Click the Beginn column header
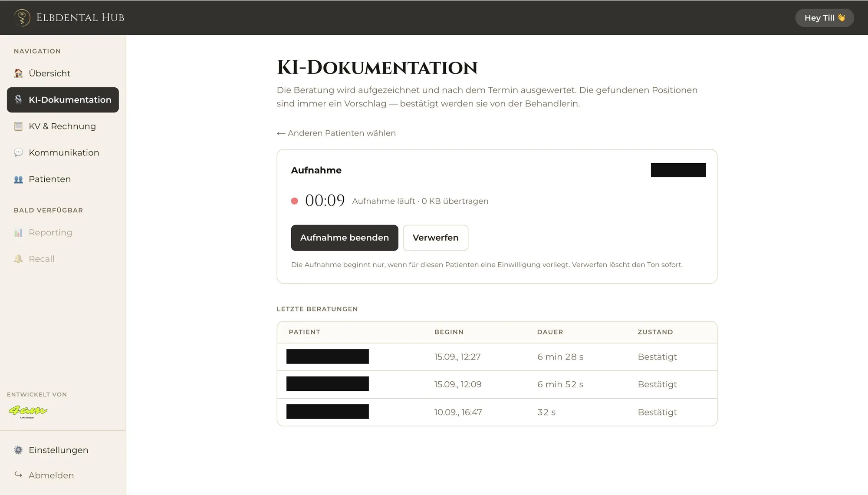868x495 pixels. point(449,332)
